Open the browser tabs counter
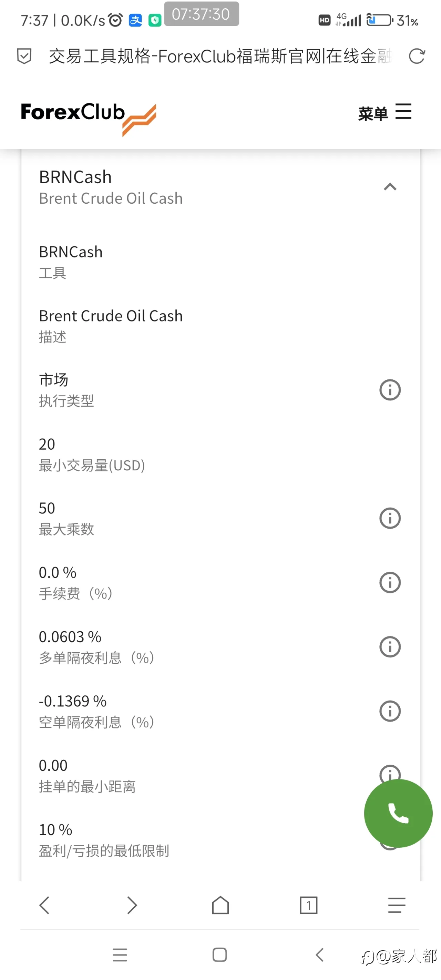Screen dimensions: 441x980 click(309, 905)
